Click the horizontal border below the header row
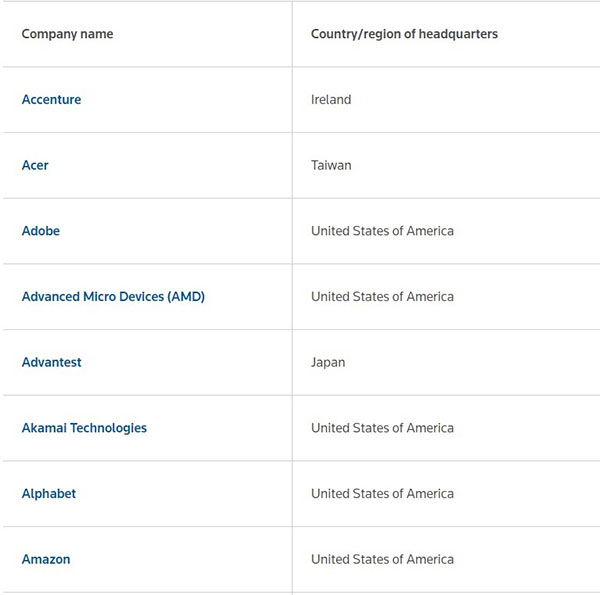Image resolution: width=600 pixels, height=595 pixels. pyautogui.click(x=300, y=67)
